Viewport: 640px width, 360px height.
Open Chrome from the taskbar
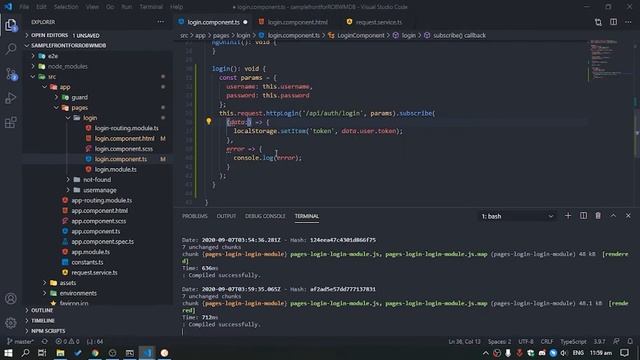[x=95, y=353]
